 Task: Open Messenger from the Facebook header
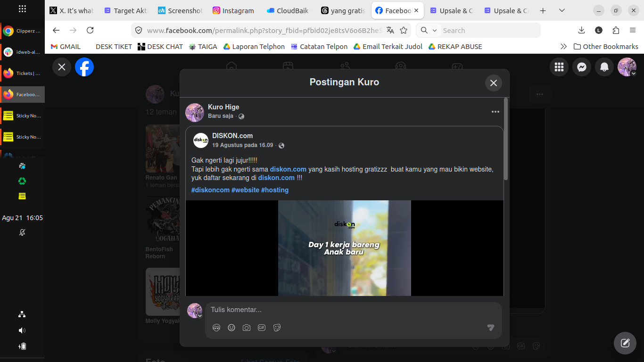[582, 67]
